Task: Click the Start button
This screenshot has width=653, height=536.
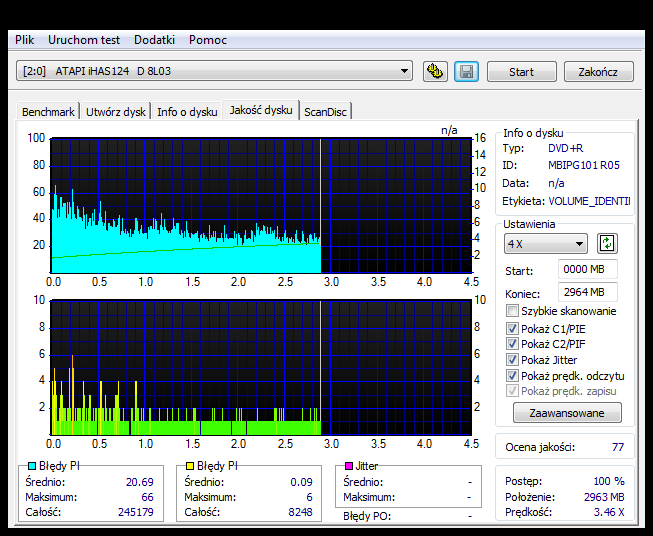Action: point(521,72)
